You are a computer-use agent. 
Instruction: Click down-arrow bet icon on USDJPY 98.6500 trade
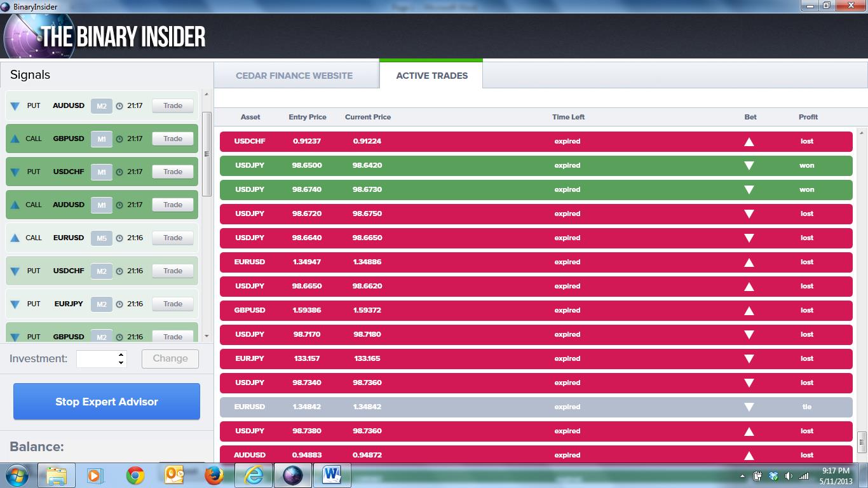point(749,166)
